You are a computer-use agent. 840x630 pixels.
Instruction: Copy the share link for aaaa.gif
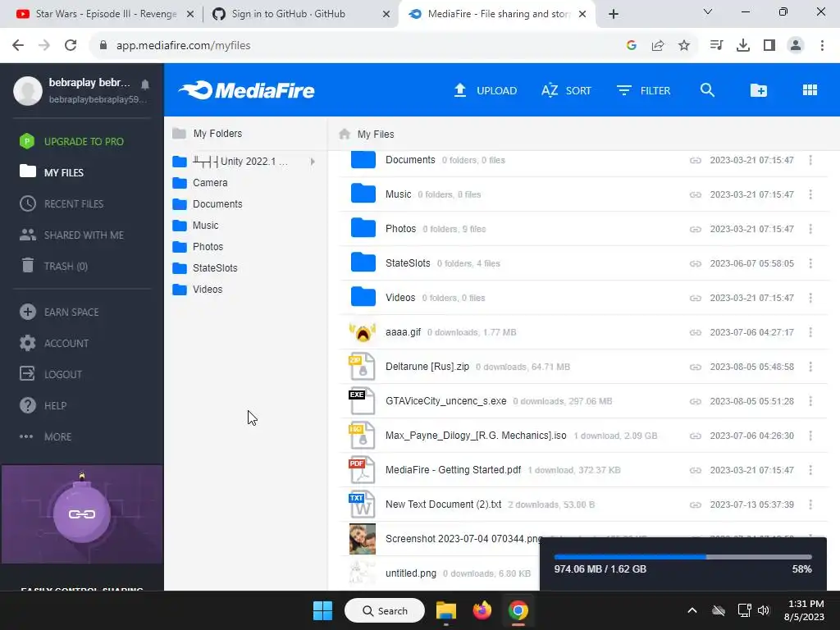click(x=696, y=333)
